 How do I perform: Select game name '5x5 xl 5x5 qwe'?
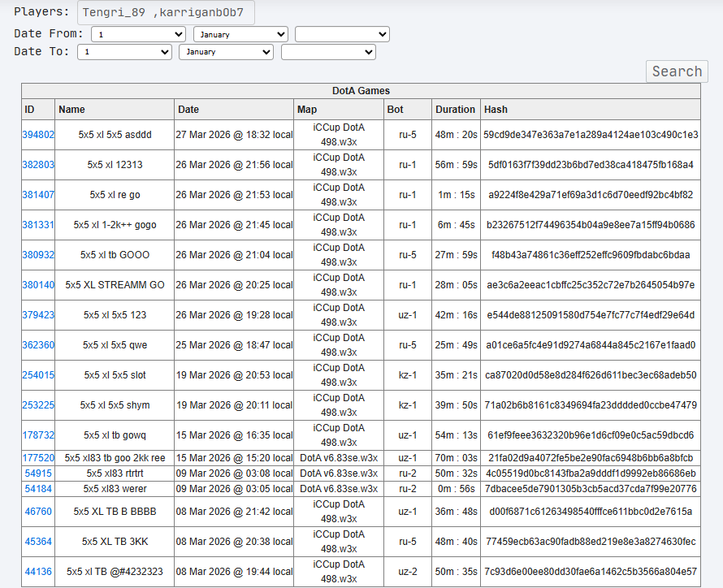tap(115, 345)
